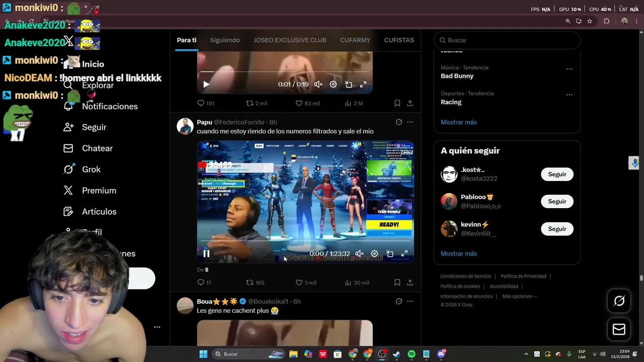Open Política de Privacidad link
This screenshot has height=362, width=644.
point(523,276)
